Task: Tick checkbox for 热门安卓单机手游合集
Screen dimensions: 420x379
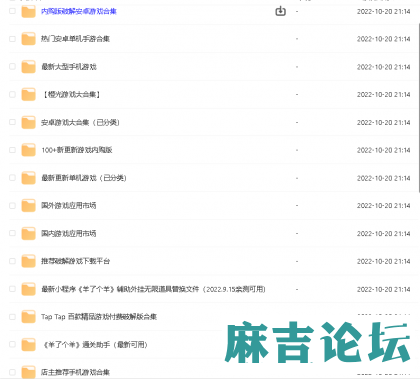Action: (x=12, y=39)
